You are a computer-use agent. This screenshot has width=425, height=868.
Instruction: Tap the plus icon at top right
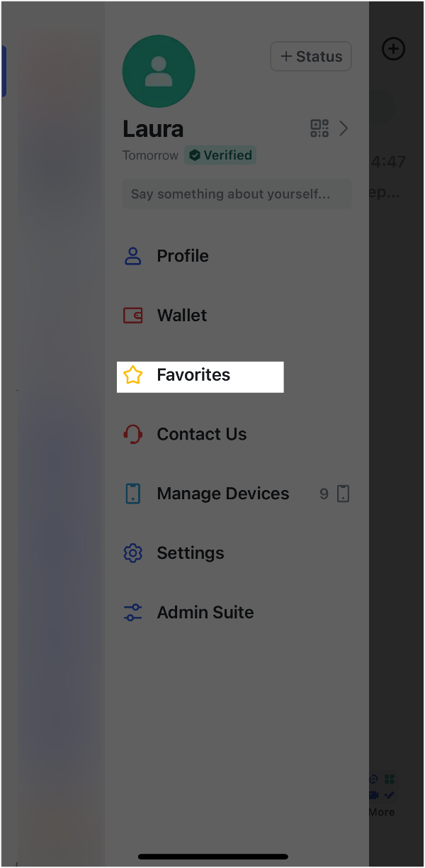tap(393, 48)
